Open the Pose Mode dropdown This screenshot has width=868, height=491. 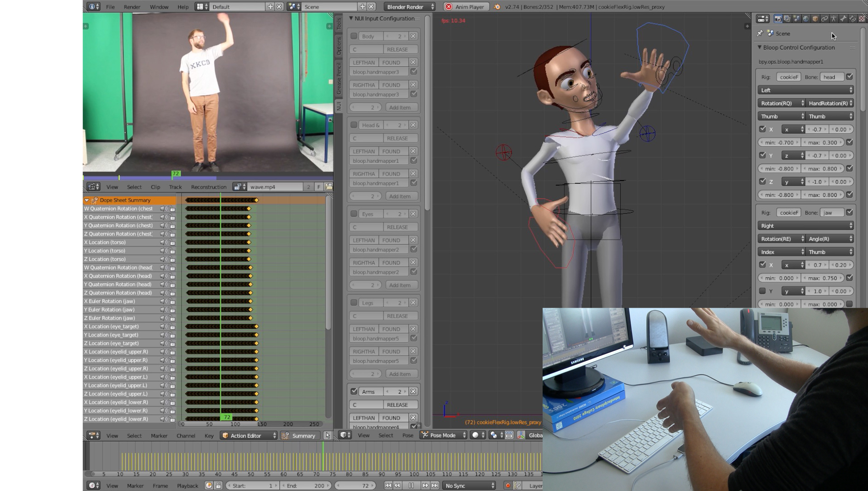(443, 435)
